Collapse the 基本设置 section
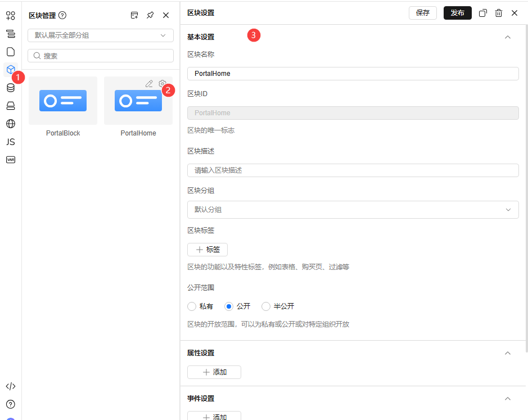This screenshot has width=528, height=420. tap(508, 36)
